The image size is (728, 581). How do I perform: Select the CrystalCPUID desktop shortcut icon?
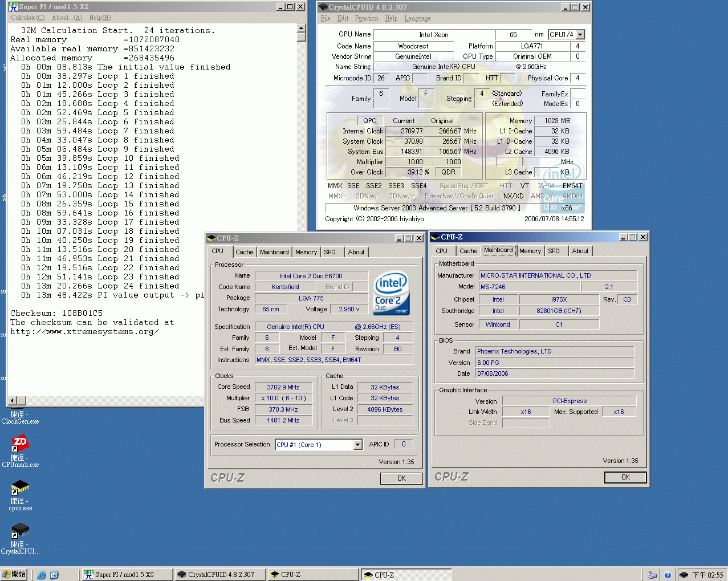(x=20, y=530)
